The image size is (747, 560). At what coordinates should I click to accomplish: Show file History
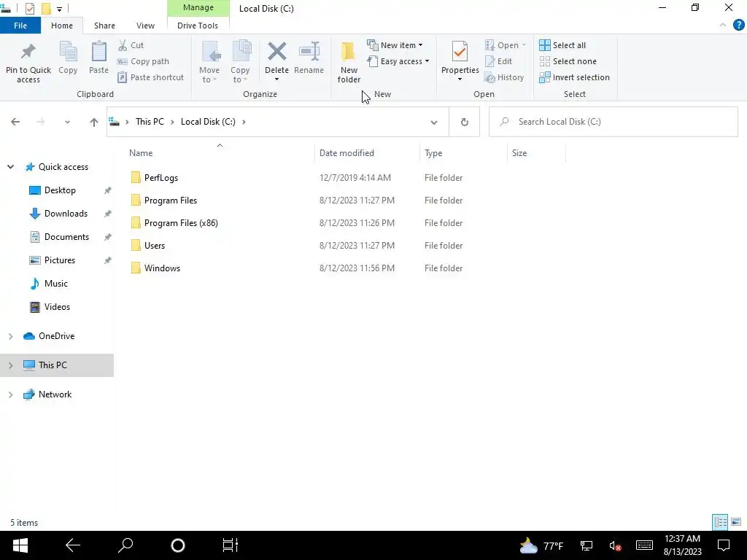pyautogui.click(x=504, y=77)
